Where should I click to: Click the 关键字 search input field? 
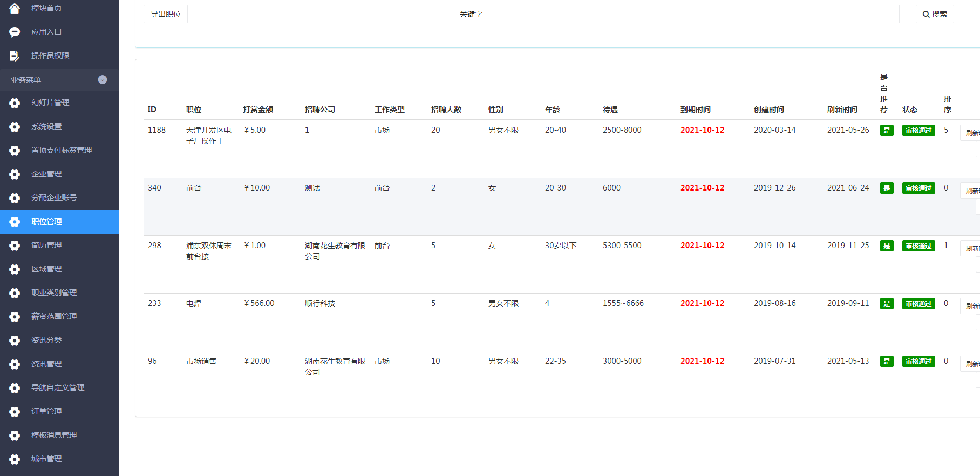[x=695, y=14]
